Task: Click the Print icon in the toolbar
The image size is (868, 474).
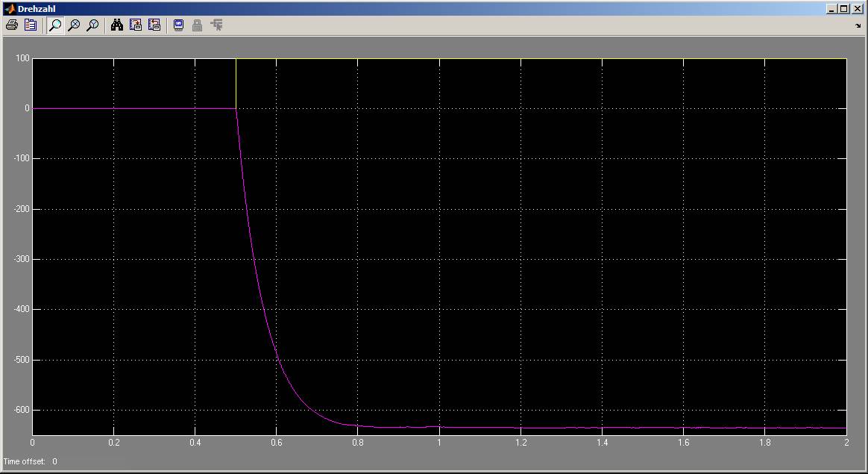Action: click(x=11, y=25)
